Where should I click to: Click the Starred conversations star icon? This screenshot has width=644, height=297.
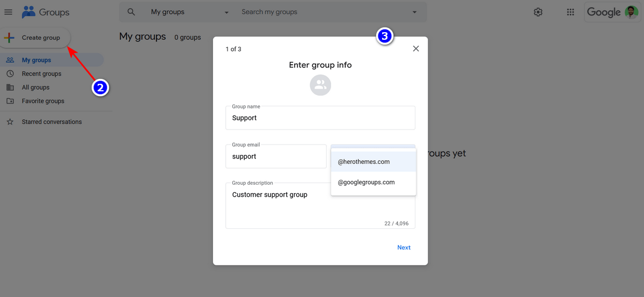coord(10,122)
